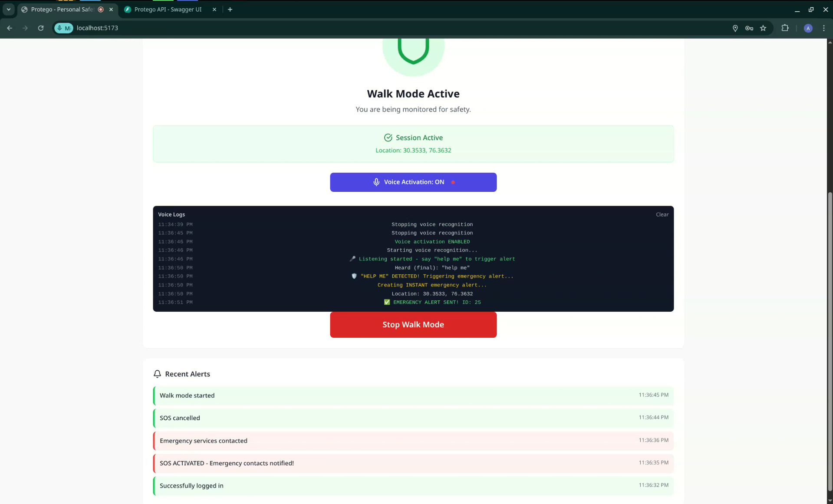The height and width of the screenshot is (504, 833).
Task: Click the browser back arrow
Action: [x=10, y=28]
